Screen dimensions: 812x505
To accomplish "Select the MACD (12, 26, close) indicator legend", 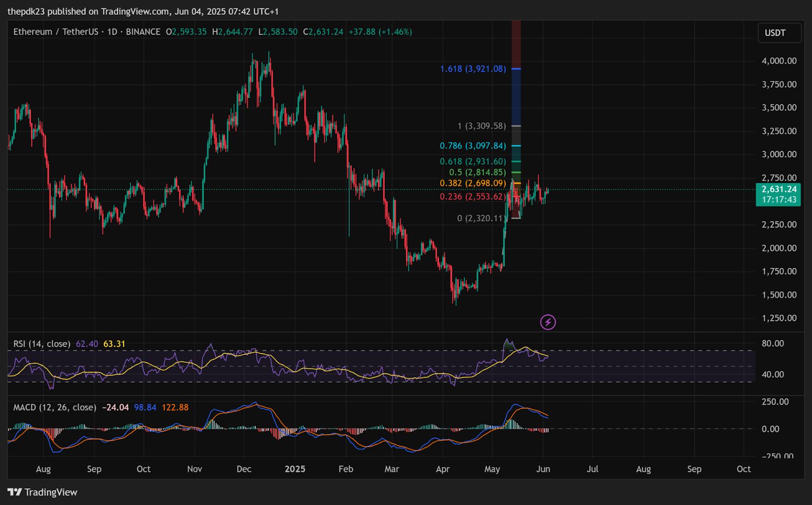I will (54, 407).
